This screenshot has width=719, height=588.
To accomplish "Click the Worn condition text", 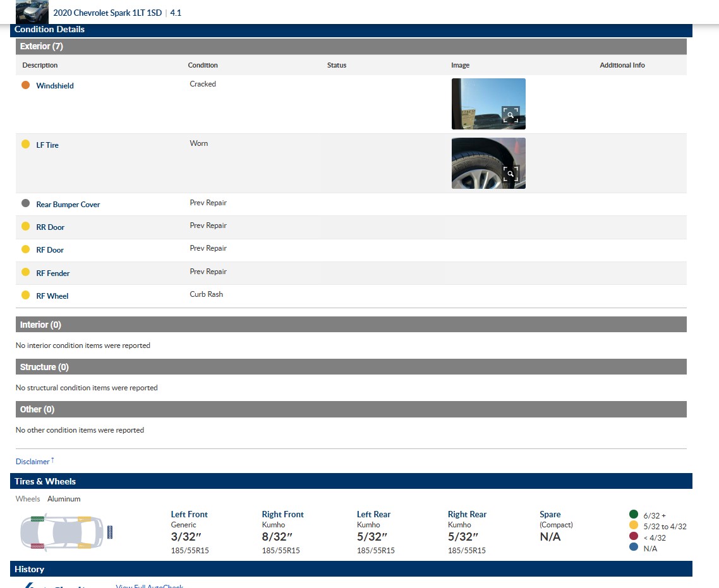I will pos(199,143).
